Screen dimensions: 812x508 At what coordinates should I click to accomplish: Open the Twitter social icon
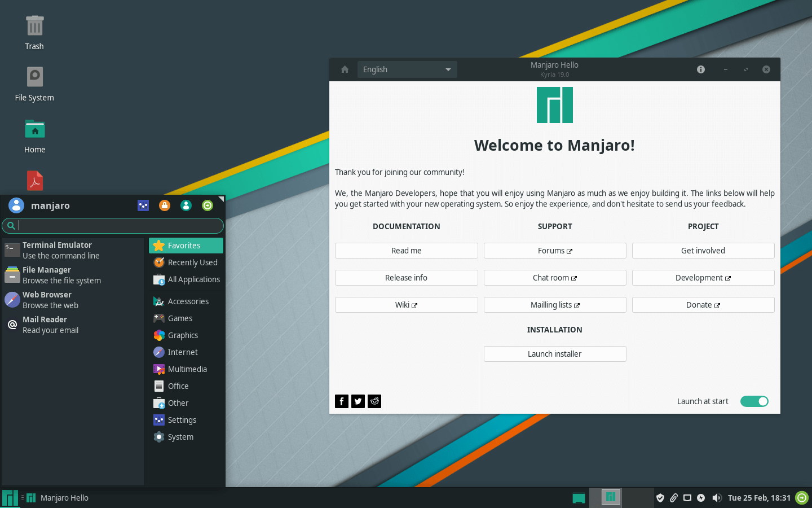(x=358, y=401)
